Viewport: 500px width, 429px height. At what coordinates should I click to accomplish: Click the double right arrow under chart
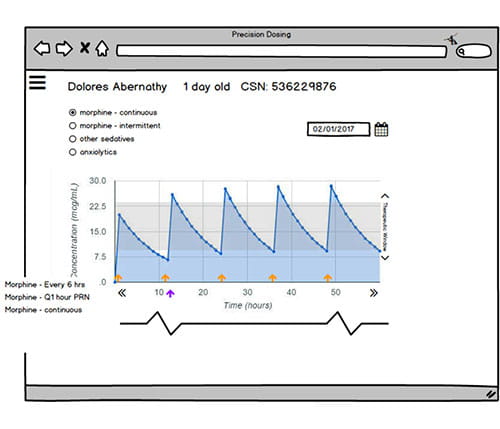pos(373,293)
